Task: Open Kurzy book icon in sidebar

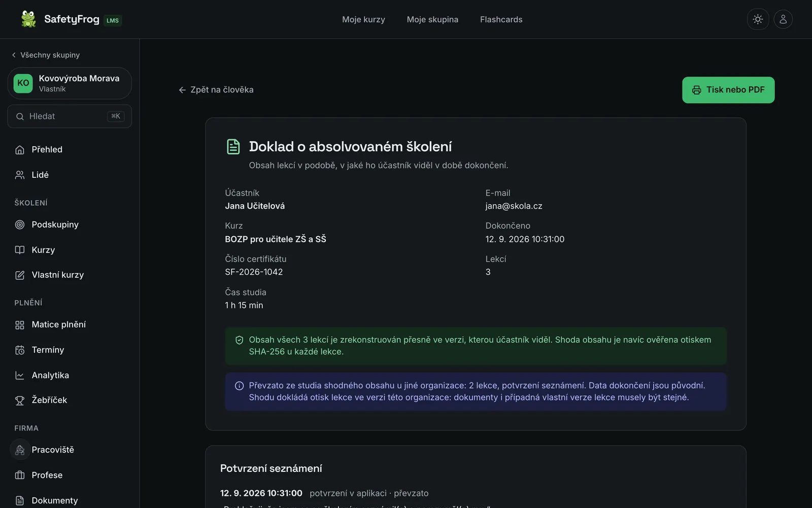Action: (x=20, y=250)
